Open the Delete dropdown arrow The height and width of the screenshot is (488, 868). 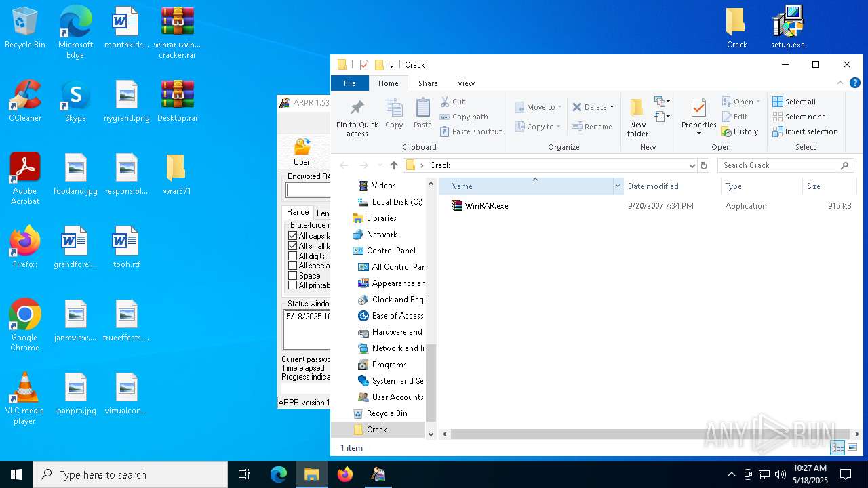click(x=612, y=107)
